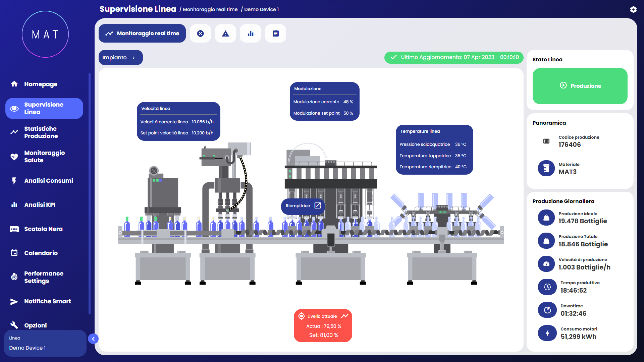Click the Ultimo Aggiornamento status badge
The width and height of the screenshot is (644, 362).
[454, 57]
